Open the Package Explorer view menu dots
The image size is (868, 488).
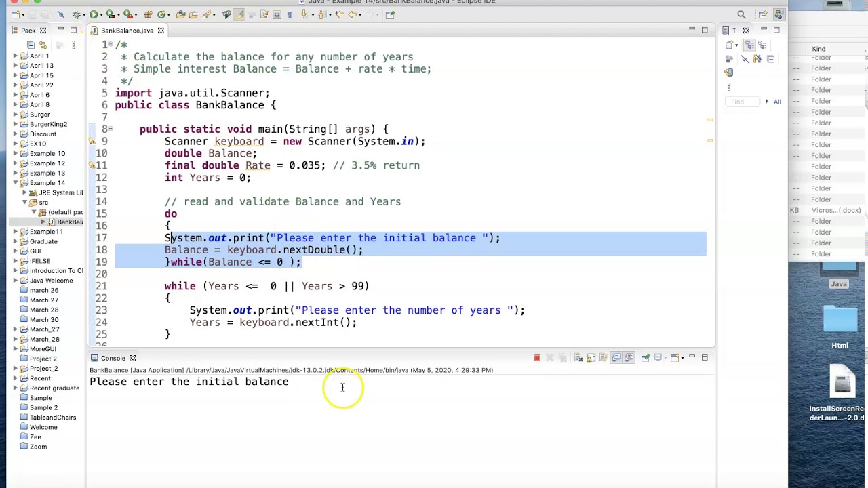[73, 45]
